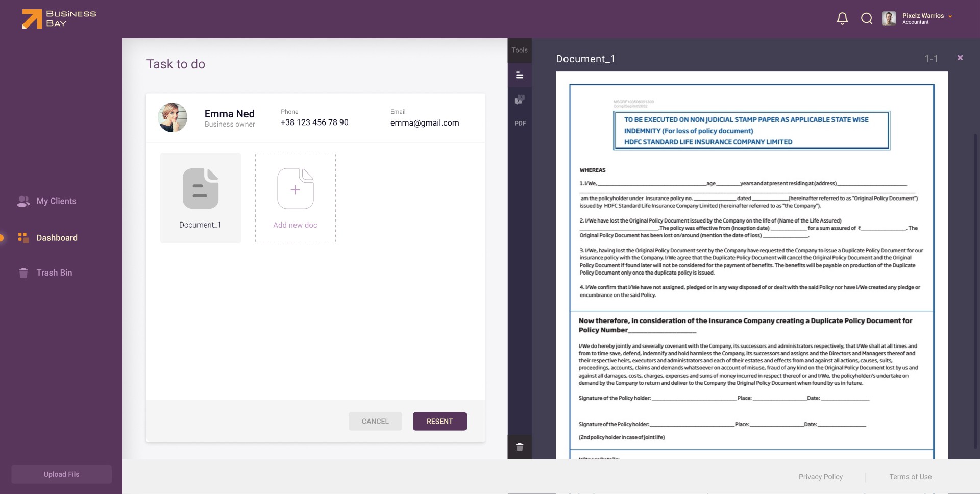Click the Tools label in viewer sidebar
This screenshot has height=494, width=980.
(520, 50)
